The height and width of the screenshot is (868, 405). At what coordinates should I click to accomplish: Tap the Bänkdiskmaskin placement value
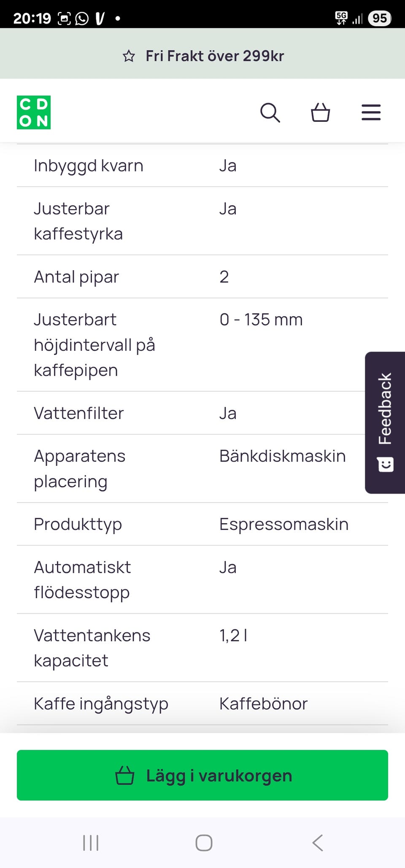[283, 456]
